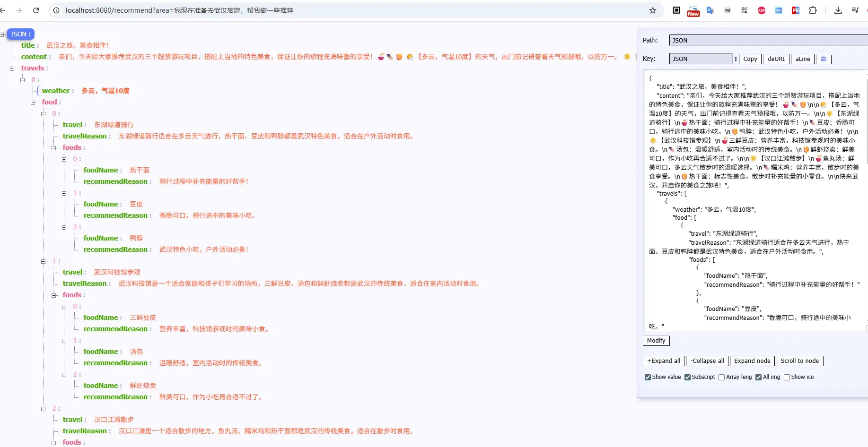This screenshot has height=447, width=868.
Task: Click inside the Path input field
Action: click(766, 41)
